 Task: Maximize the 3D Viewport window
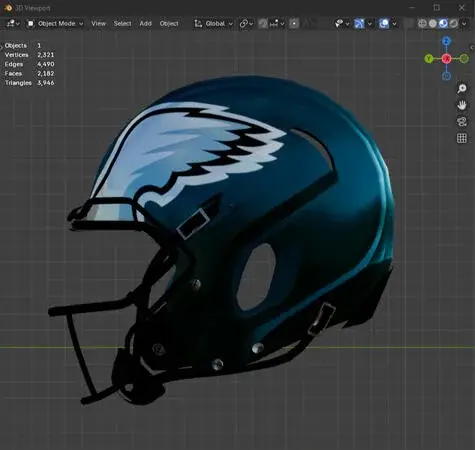(x=437, y=7)
